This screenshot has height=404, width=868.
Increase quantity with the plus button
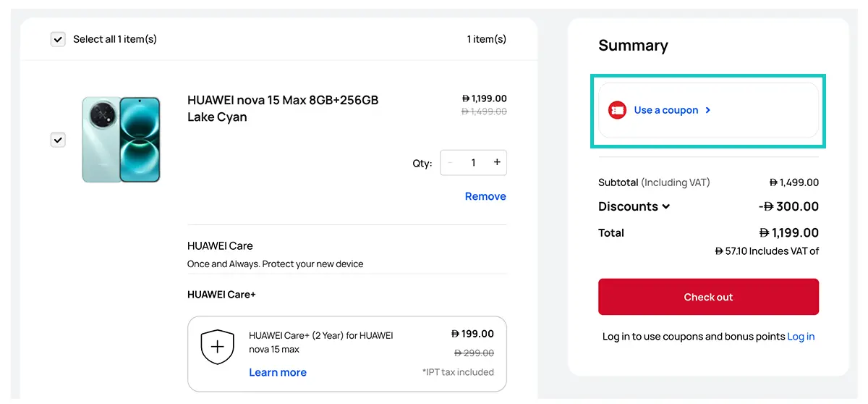click(x=497, y=163)
